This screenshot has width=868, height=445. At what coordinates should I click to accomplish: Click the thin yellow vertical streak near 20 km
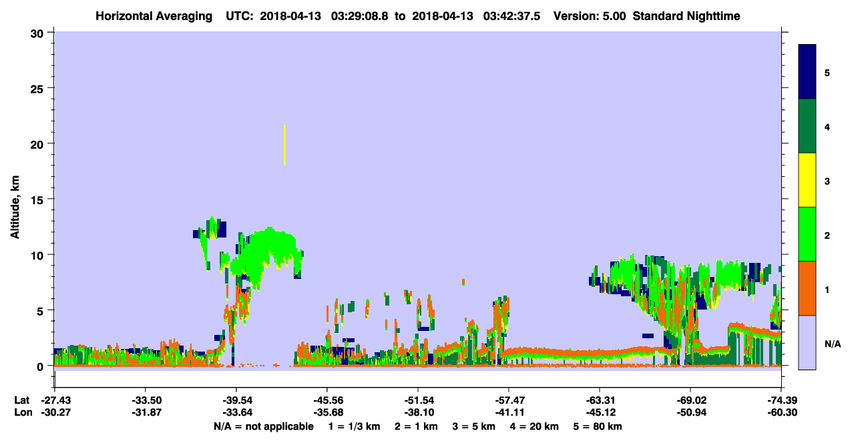[285, 145]
